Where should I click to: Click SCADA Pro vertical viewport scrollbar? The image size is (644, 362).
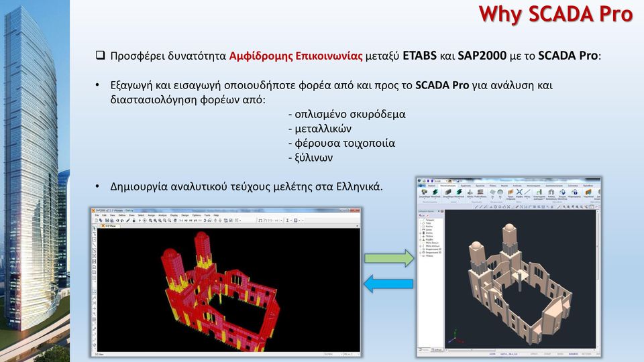(x=598, y=279)
